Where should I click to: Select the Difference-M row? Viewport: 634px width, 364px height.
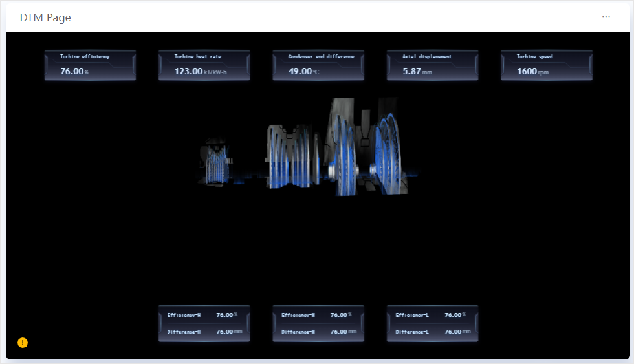tap(318, 332)
